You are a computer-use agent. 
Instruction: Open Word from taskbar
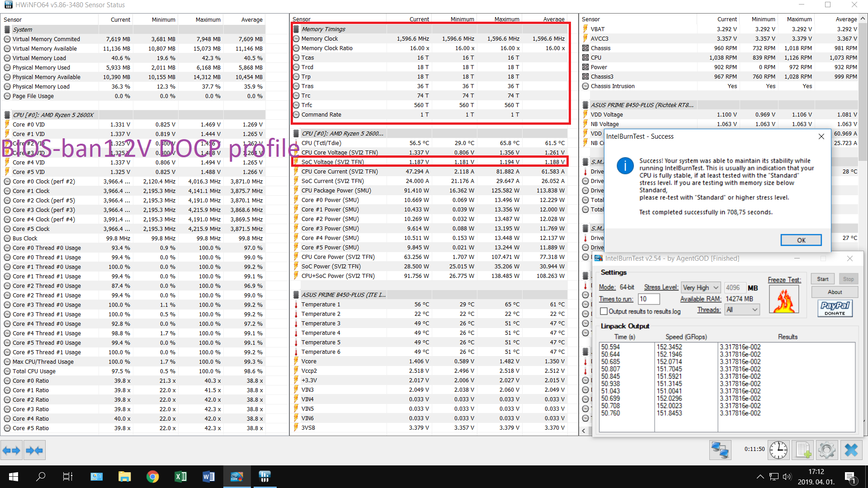coord(208,477)
